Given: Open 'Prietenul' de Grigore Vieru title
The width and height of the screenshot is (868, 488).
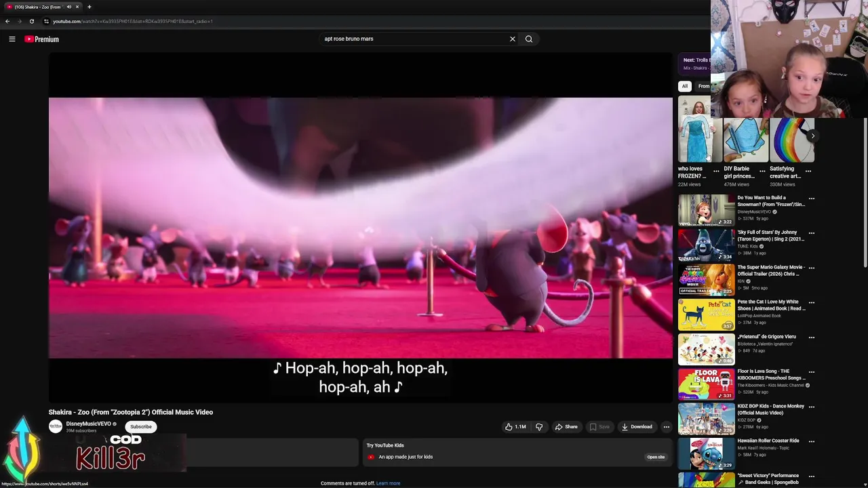Looking at the screenshot, I should pos(766,337).
